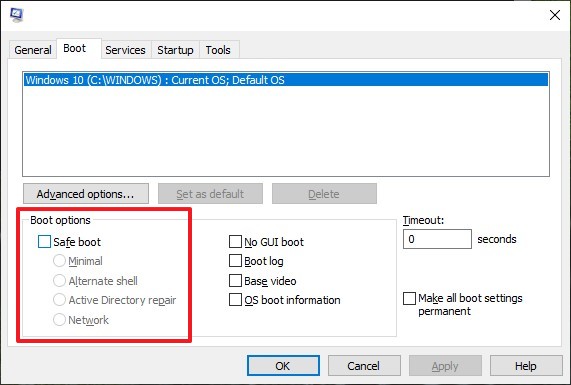Open Help for this dialog
The image size is (571, 385).
tap(526, 365)
